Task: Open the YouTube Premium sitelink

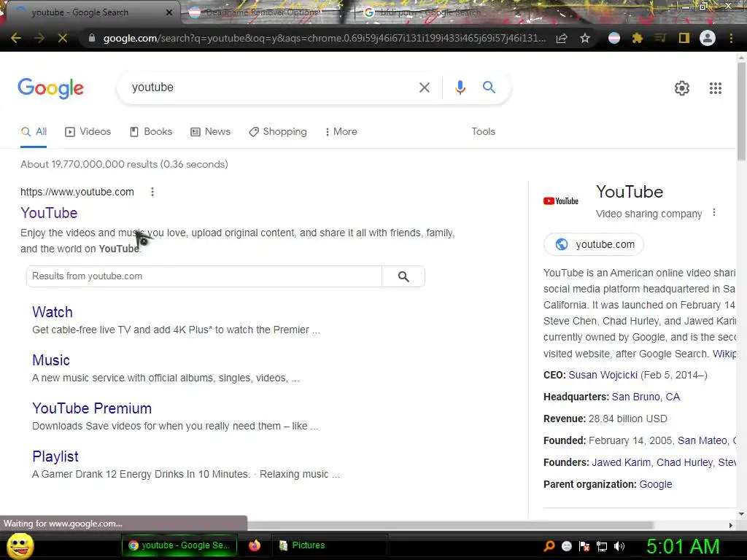Action: pos(92,408)
